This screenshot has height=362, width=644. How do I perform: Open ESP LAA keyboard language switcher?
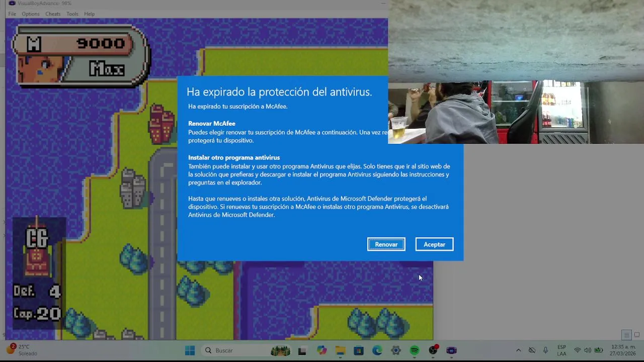click(x=561, y=350)
